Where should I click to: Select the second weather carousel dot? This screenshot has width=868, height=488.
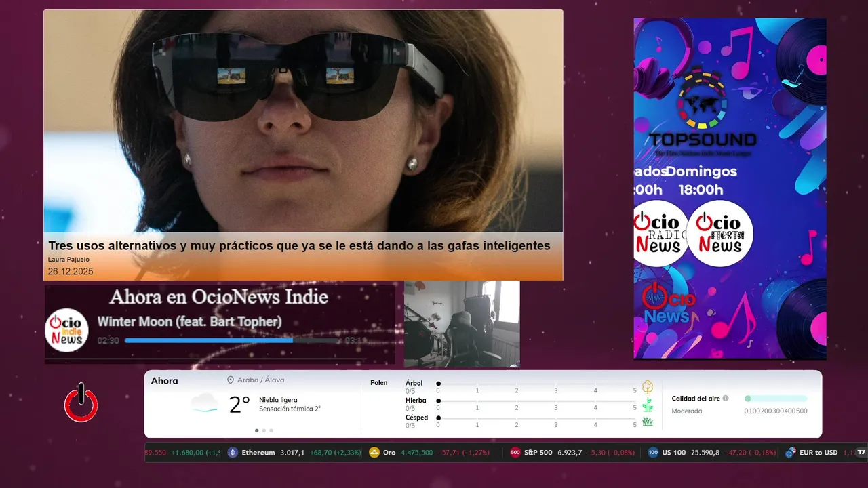point(264,430)
